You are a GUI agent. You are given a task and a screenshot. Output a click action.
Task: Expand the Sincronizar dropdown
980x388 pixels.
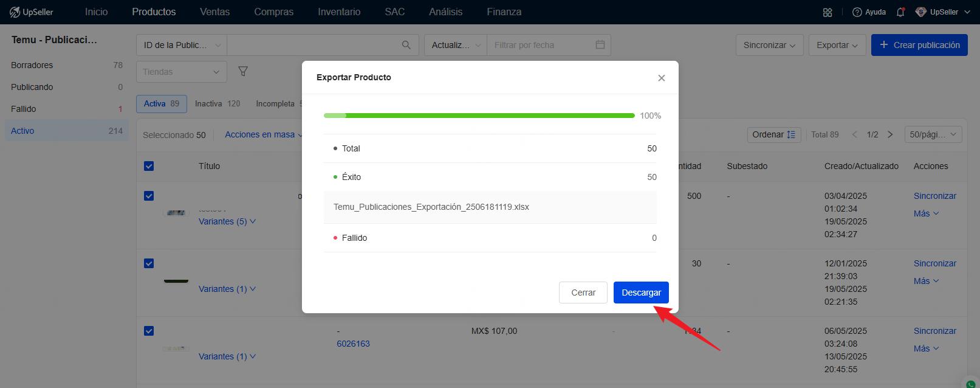point(770,45)
